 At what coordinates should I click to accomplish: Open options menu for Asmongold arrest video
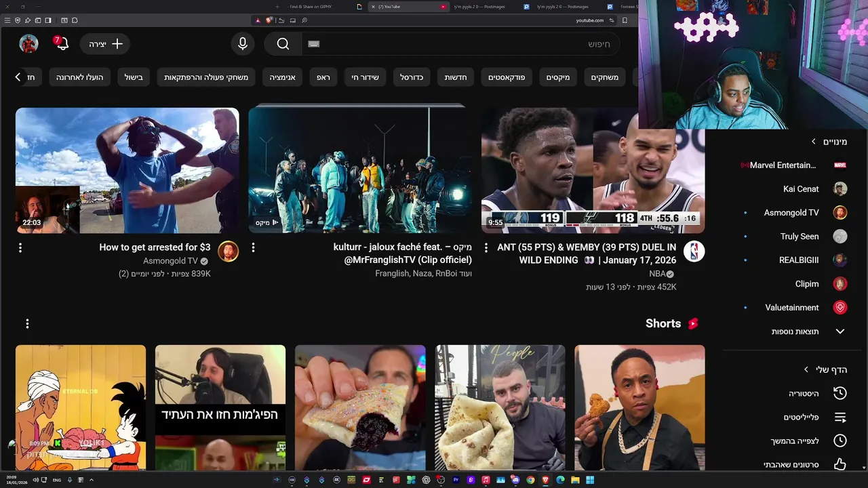(20, 248)
